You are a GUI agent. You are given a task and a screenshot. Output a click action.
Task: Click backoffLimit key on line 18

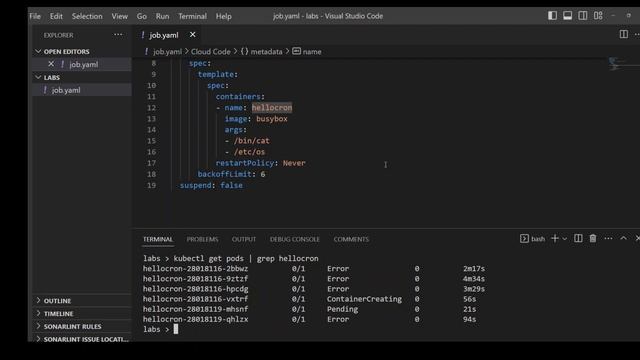coord(224,174)
